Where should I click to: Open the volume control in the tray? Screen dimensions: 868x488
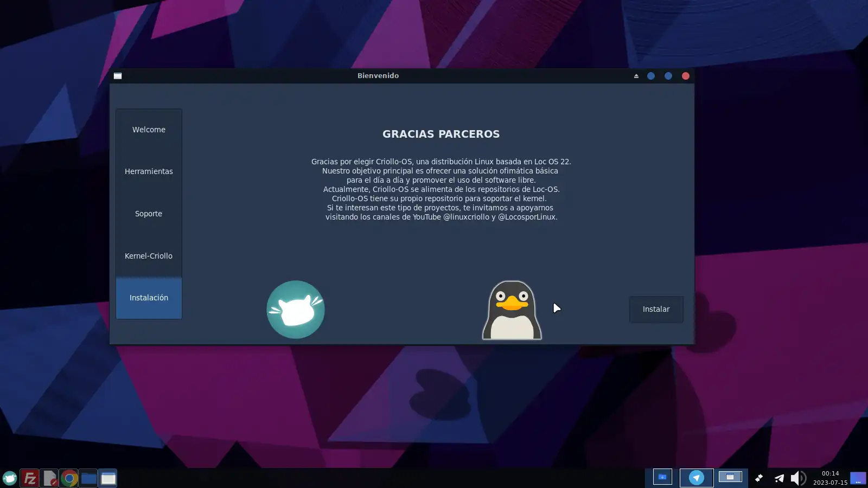tap(798, 478)
